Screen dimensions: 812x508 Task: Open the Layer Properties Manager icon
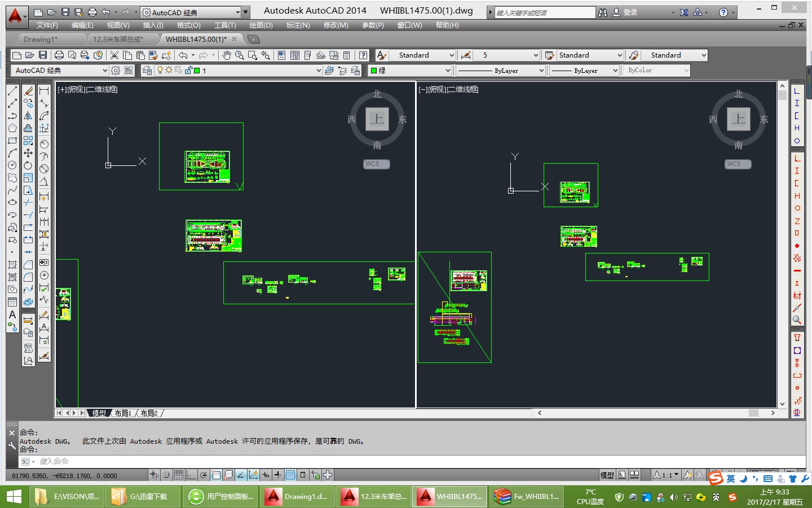(148, 71)
